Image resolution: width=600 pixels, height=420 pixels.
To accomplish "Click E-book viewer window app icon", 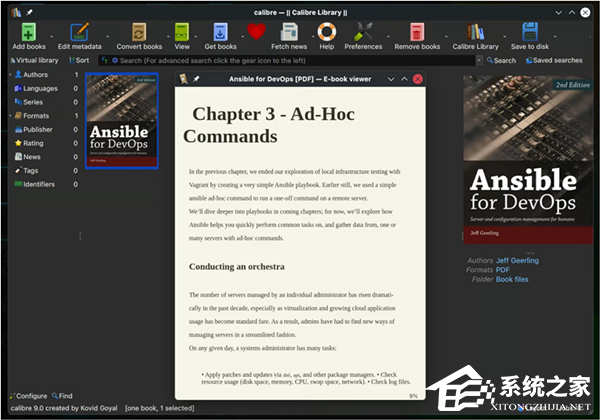I will coord(183,79).
